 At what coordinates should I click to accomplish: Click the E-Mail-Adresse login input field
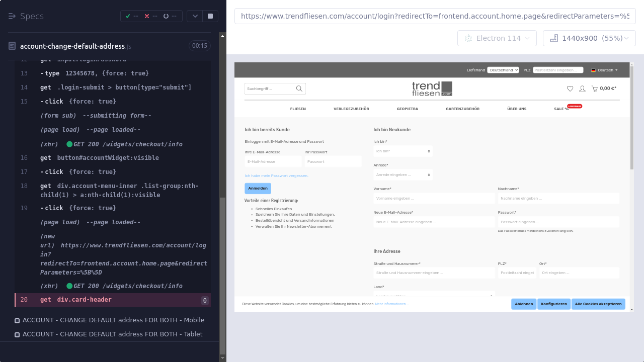click(x=273, y=162)
